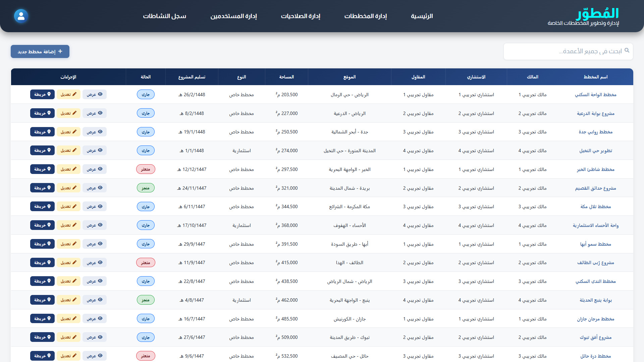Open the user profile avatar icon
The image size is (644, 362).
point(21,16)
